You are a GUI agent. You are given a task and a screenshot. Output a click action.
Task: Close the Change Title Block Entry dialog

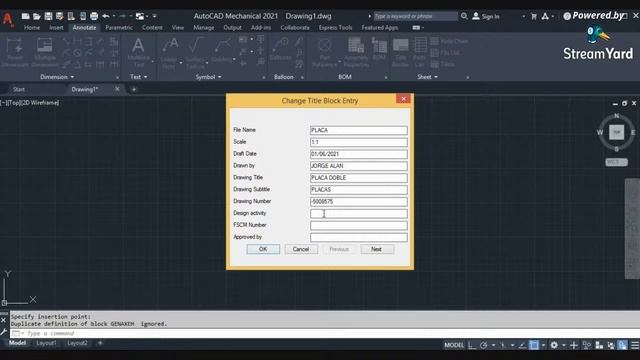pos(403,99)
